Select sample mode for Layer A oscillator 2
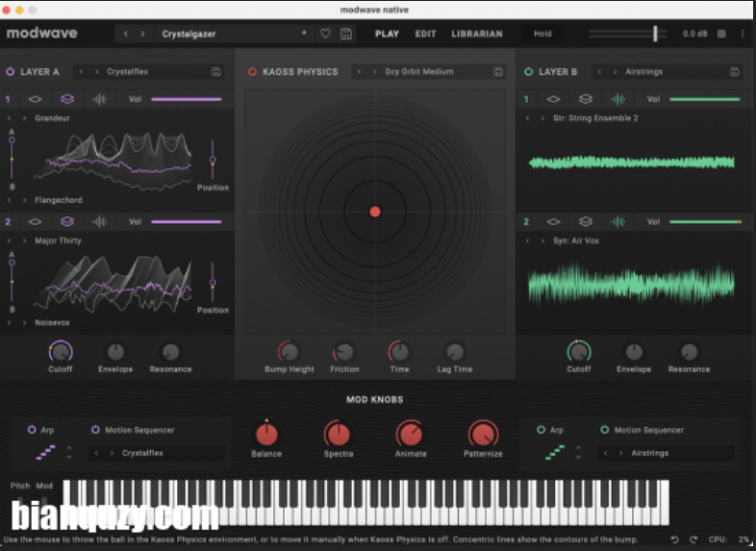 (99, 222)
